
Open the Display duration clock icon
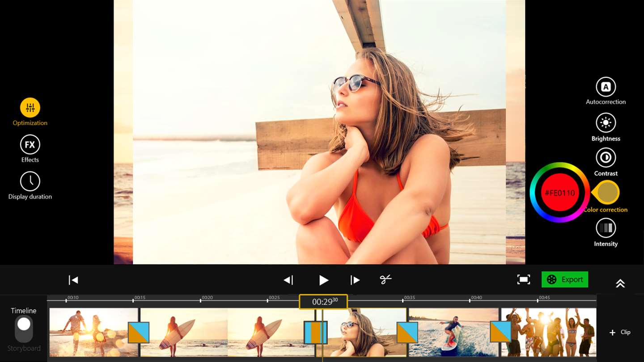tap(30, 181)
